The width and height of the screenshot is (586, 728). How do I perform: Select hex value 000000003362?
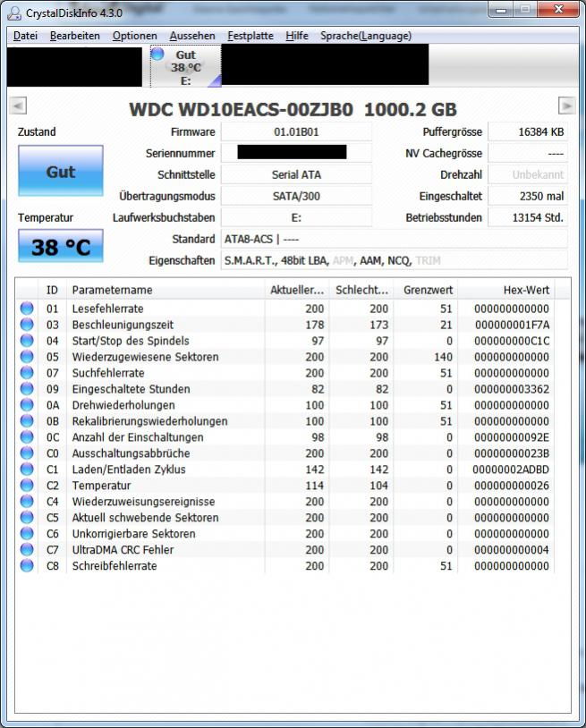pos(512,389)
